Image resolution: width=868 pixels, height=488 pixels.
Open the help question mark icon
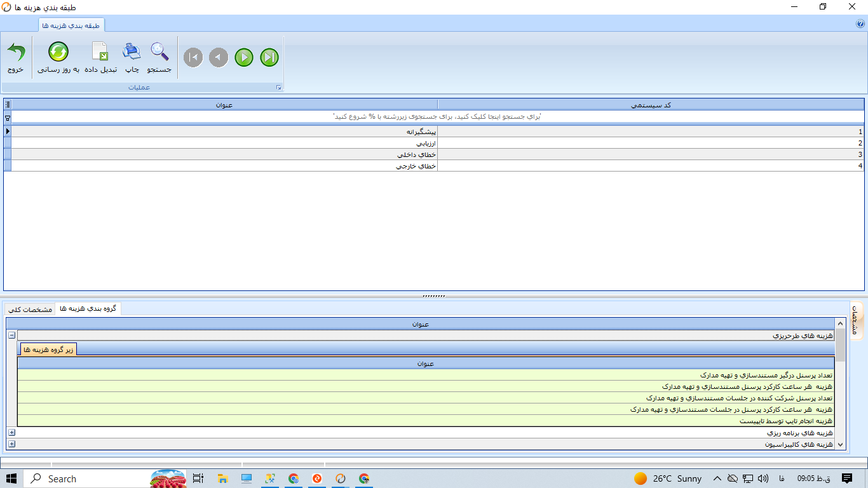860,24
